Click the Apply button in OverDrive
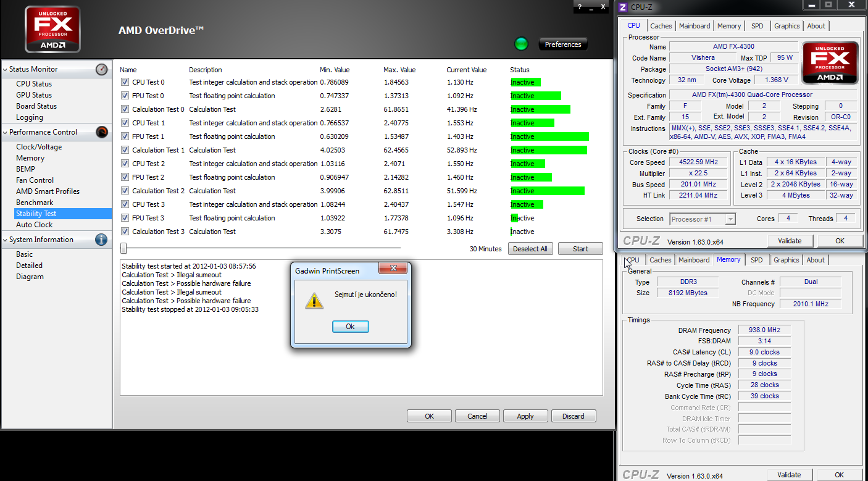Image resolution: width=868 pixels, height=481 pixels. click(525, 416)
